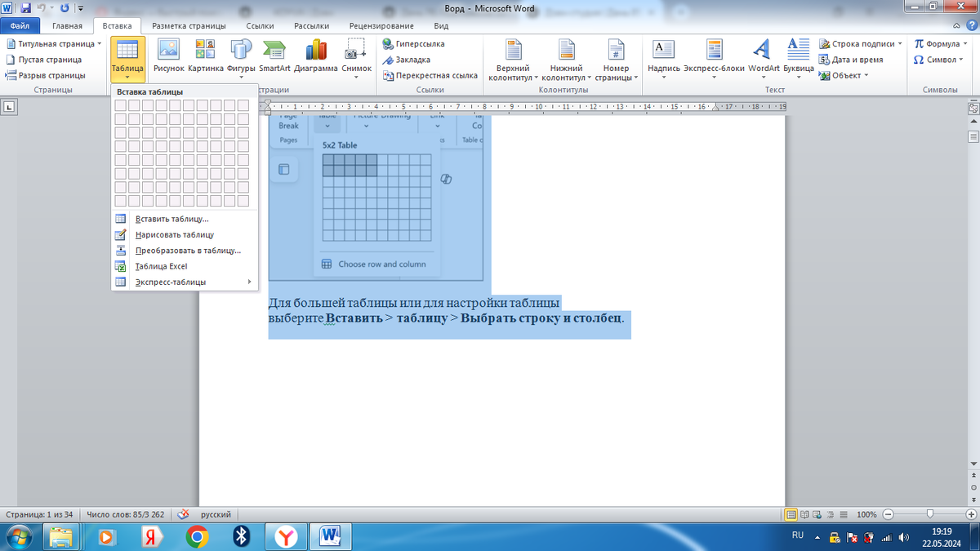Click the Число слов word count
Screen dimensions: 980x551
125,515
